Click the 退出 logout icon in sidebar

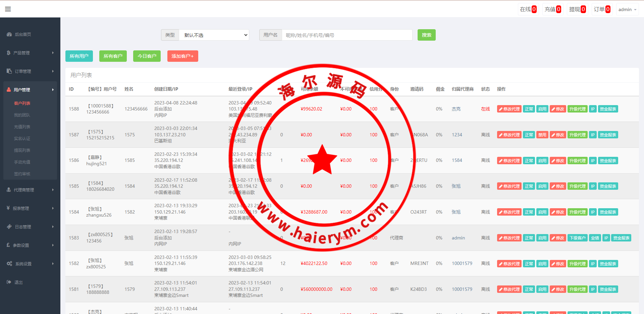[9, 282]
